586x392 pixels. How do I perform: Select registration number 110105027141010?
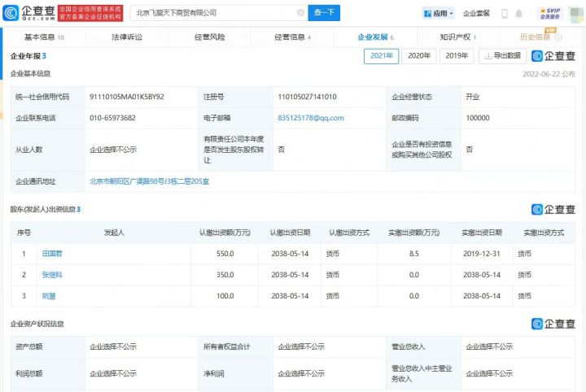pos(307,97)
